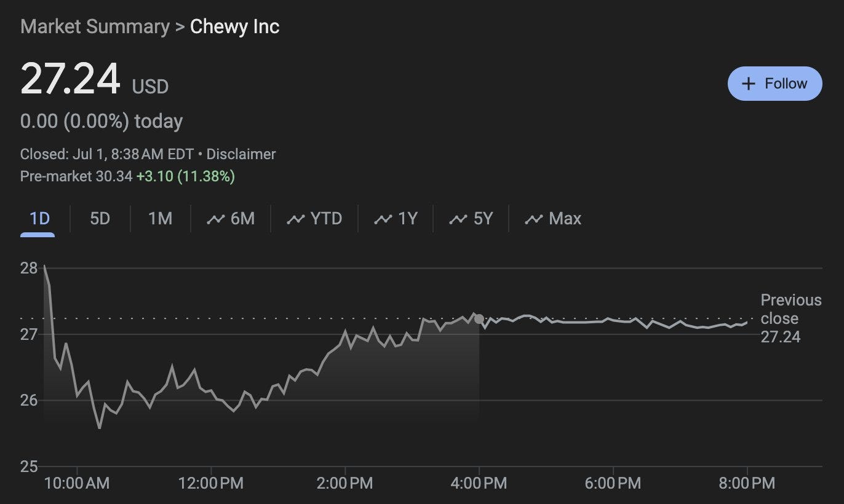Click the 4:00 PM closing dot on chart

tap(479, 319)
